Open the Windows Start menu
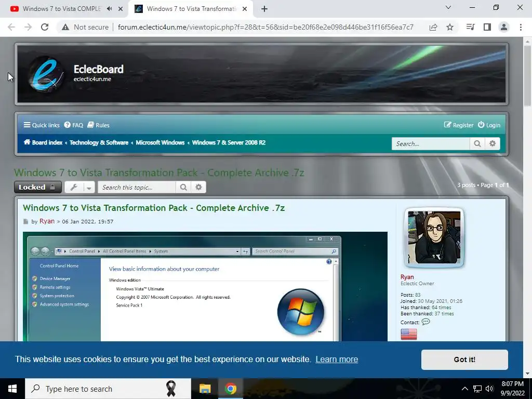The width and height of the screenshot is (532, 399). (12, 389)
